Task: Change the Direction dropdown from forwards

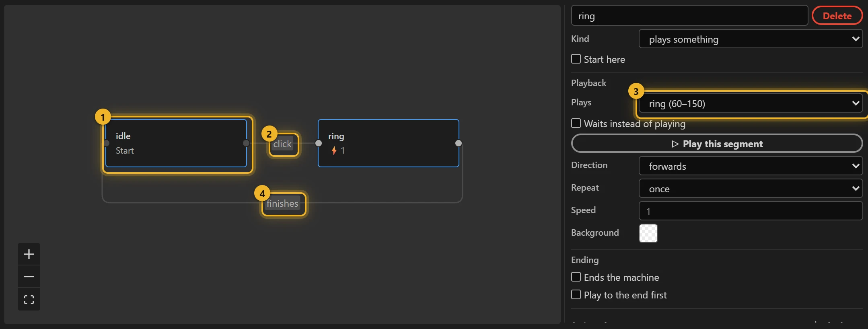Action: [751, 166]
